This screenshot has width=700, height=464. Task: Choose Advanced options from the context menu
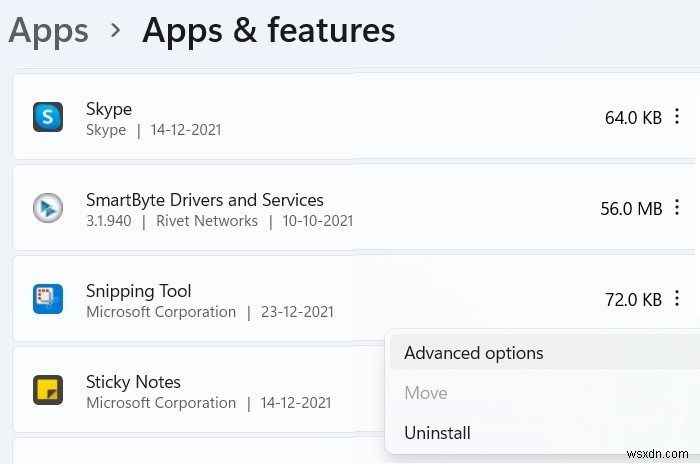click(474, 353)
